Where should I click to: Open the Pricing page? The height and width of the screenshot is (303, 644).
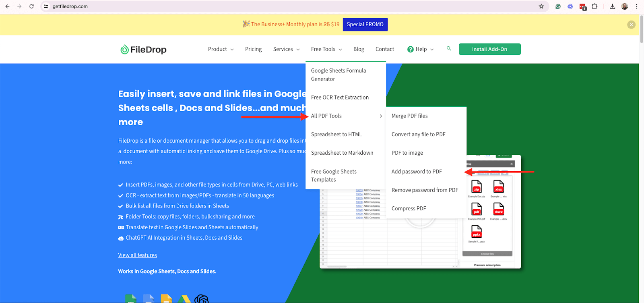253,49
